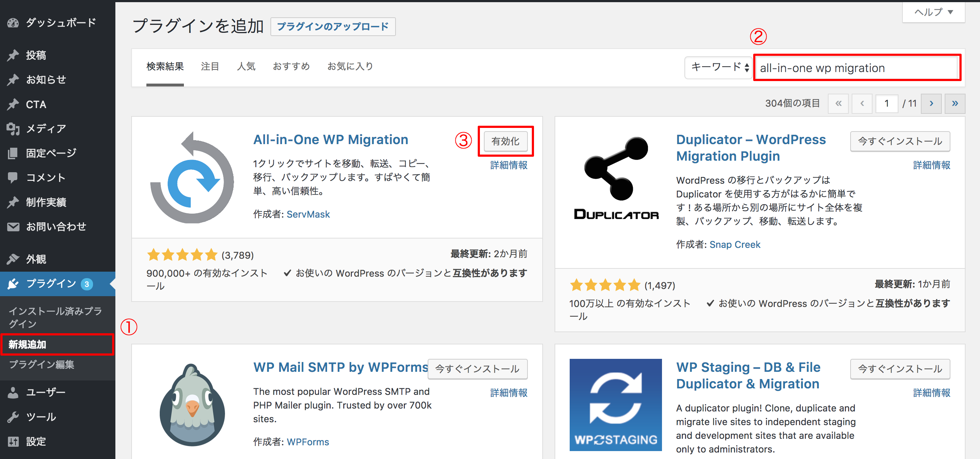Open the メディア menu item
Screen dimensions: 980x459
(57, 129)
